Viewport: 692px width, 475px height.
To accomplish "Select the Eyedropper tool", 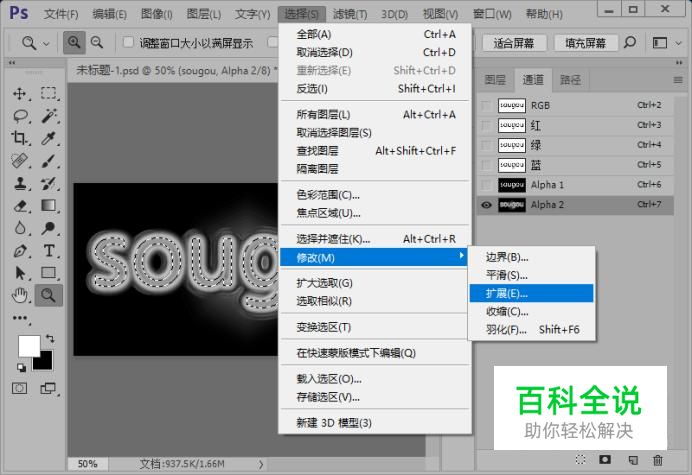I will (x=48, y=138).
